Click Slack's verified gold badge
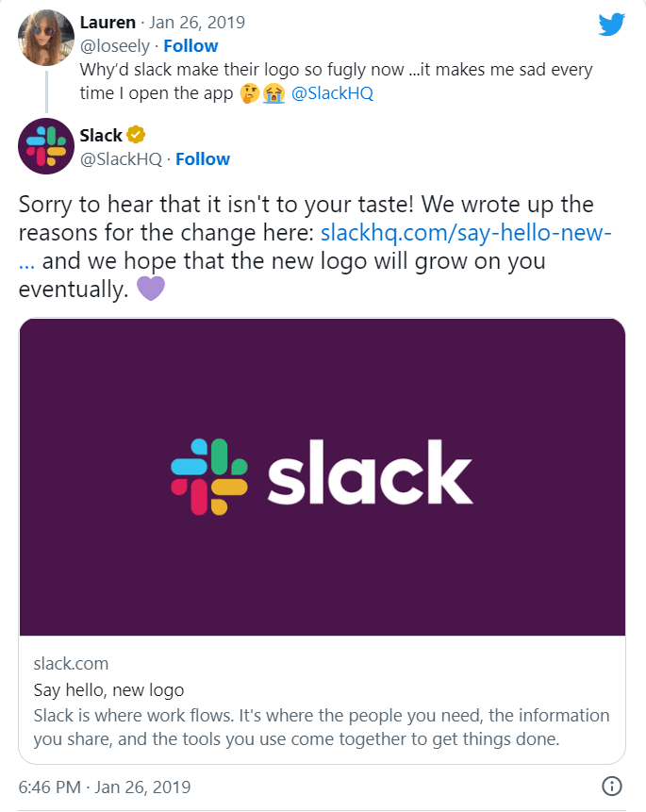 pos(134,135)
